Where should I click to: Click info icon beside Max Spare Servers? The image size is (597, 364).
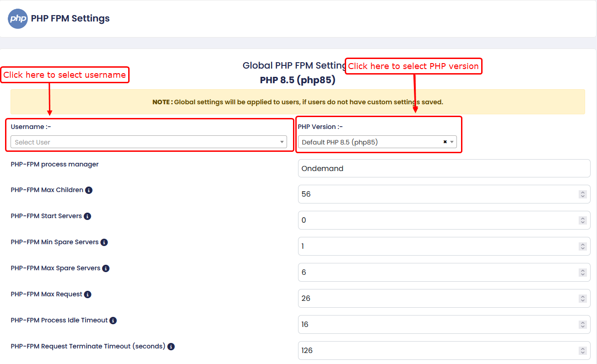click(x=106, y=268)
